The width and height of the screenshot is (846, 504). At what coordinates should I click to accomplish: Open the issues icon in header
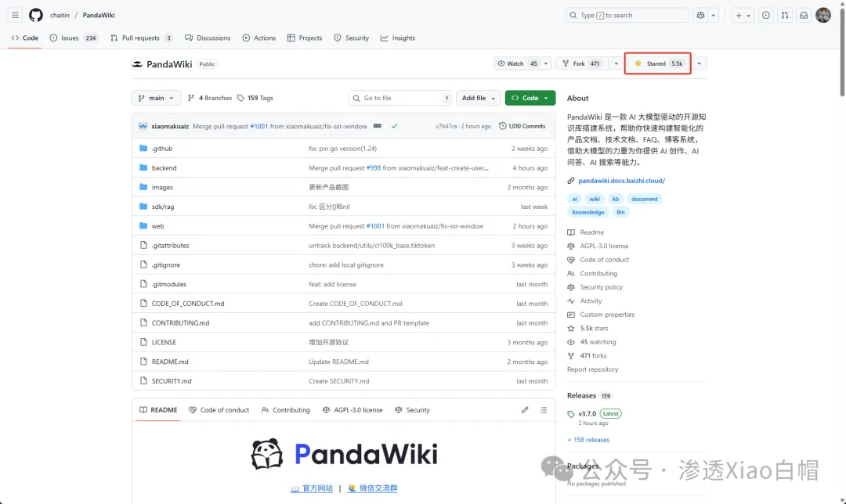tap(765, 15)
